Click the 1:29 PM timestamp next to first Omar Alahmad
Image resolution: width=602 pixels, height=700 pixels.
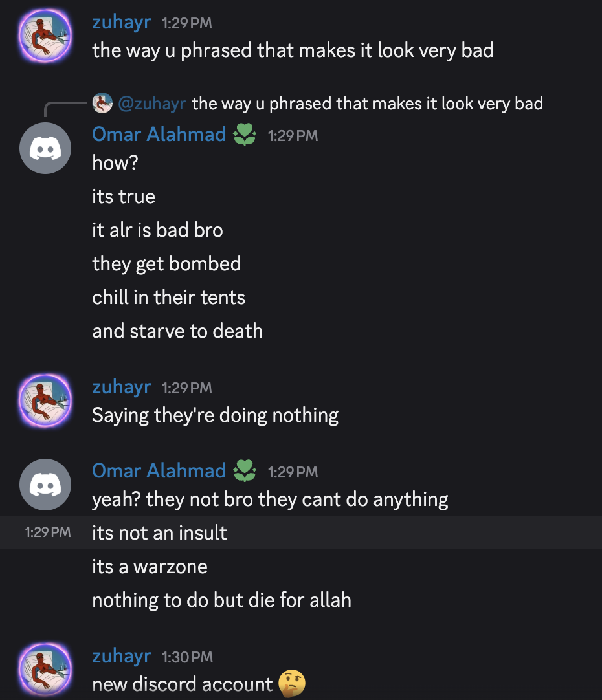293,136
